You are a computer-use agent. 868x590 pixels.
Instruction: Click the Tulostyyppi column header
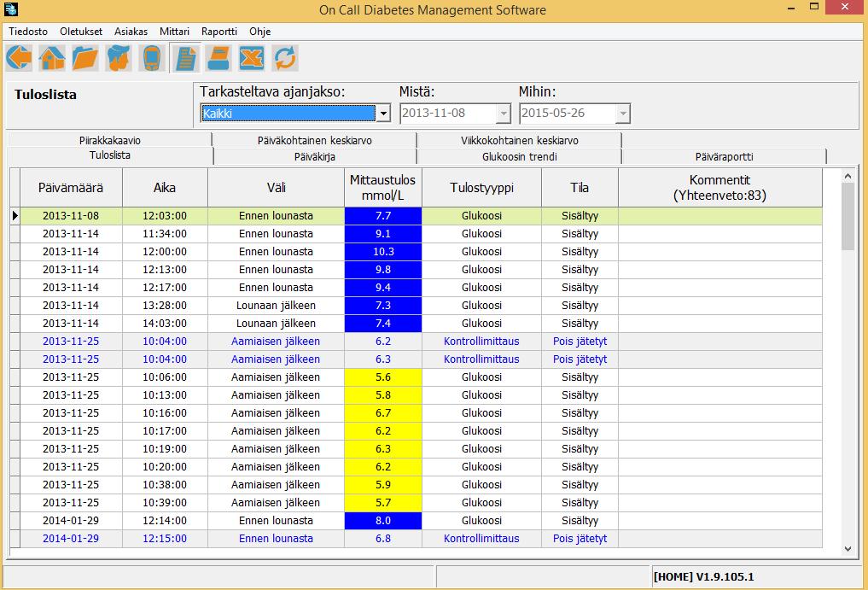point(481,188)
